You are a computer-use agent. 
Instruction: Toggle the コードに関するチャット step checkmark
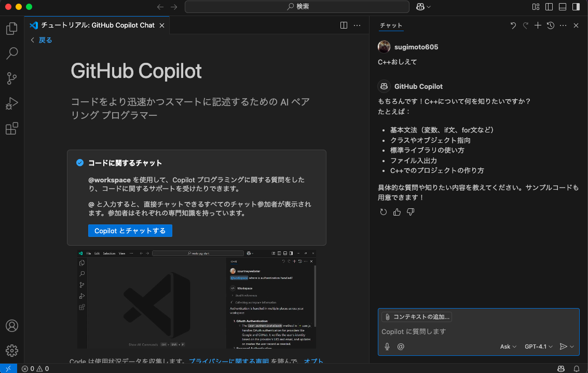coord(80,163)
